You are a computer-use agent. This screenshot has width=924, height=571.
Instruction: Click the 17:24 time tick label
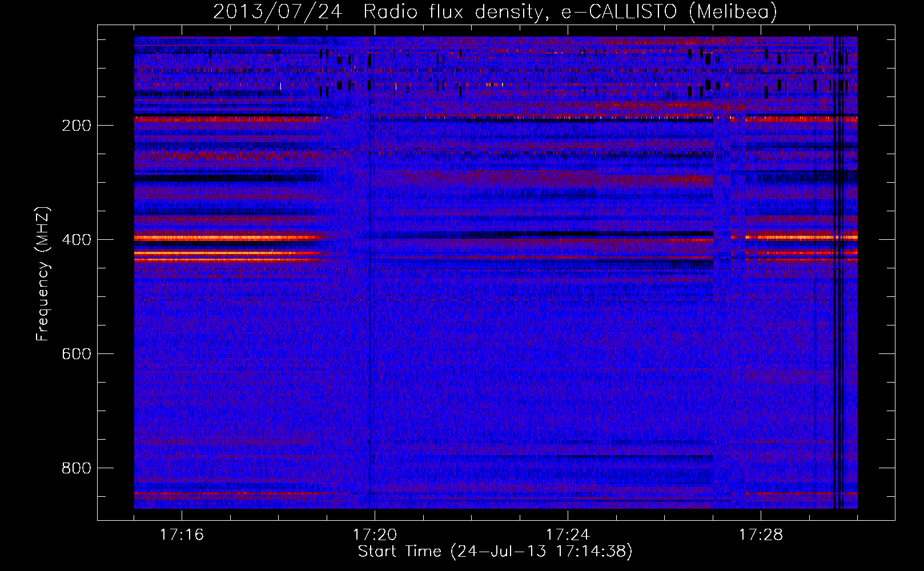568,534
